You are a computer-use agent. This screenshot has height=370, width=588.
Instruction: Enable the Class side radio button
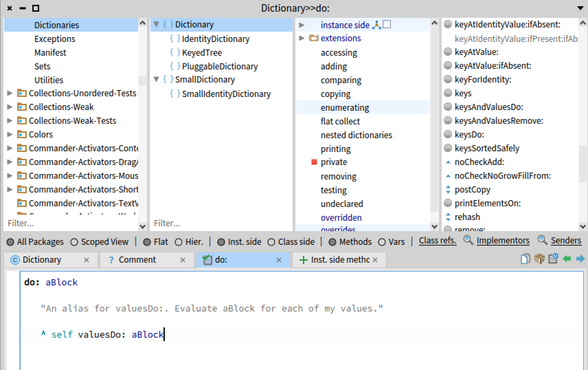(x=271, y=242)
